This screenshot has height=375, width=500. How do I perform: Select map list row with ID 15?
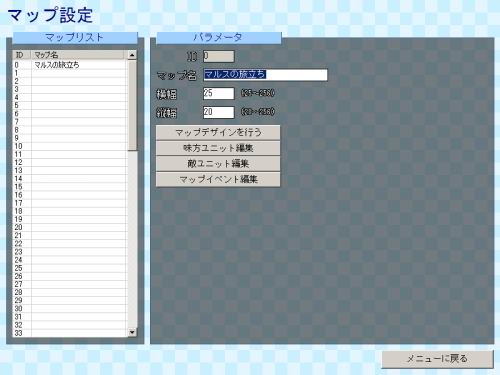point(70,187)
